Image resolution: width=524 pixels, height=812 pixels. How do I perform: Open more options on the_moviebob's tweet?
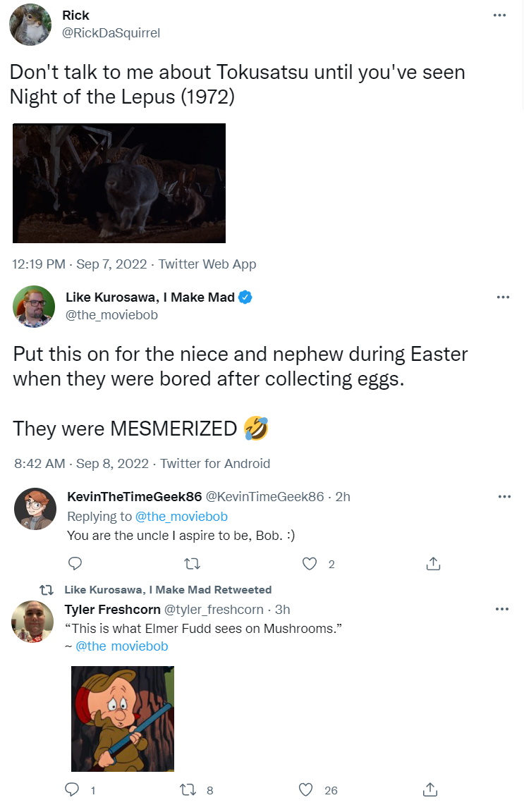(x=503, y=297)
